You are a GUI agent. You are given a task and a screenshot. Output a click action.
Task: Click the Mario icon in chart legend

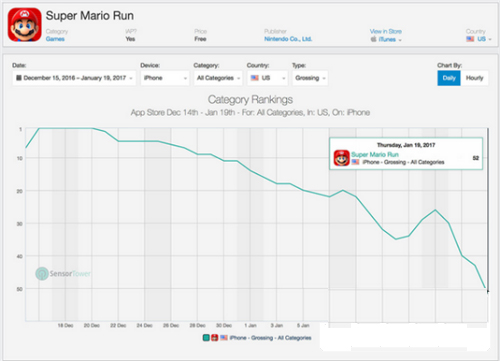215,338
